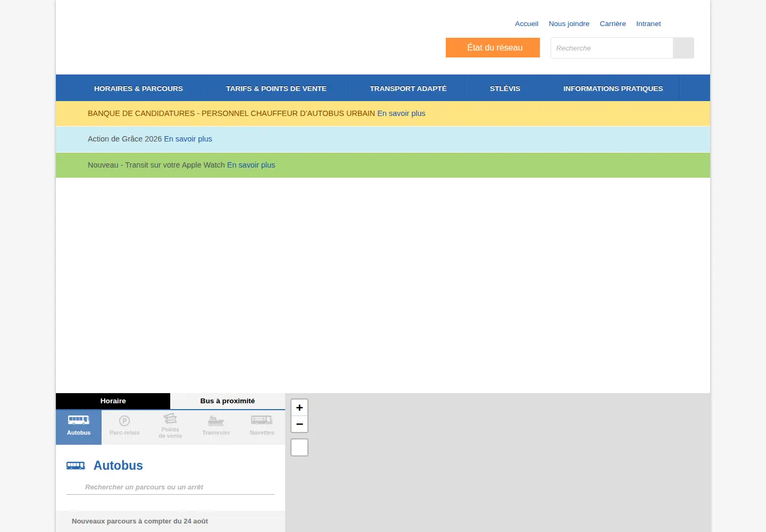Click the bus icon beside the Autobus heading
The height and width of the screenshot is (532, 766).
(x=76, y=466)
